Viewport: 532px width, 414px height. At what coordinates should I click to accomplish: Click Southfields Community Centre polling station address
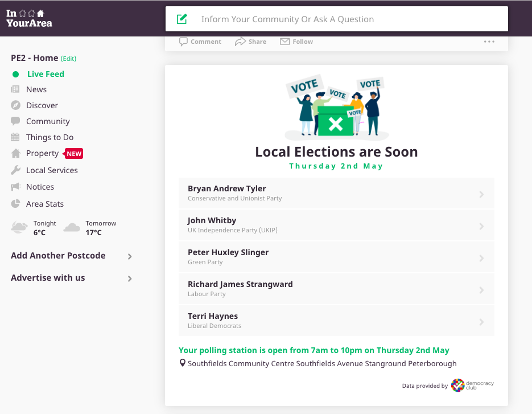[322, 363]
